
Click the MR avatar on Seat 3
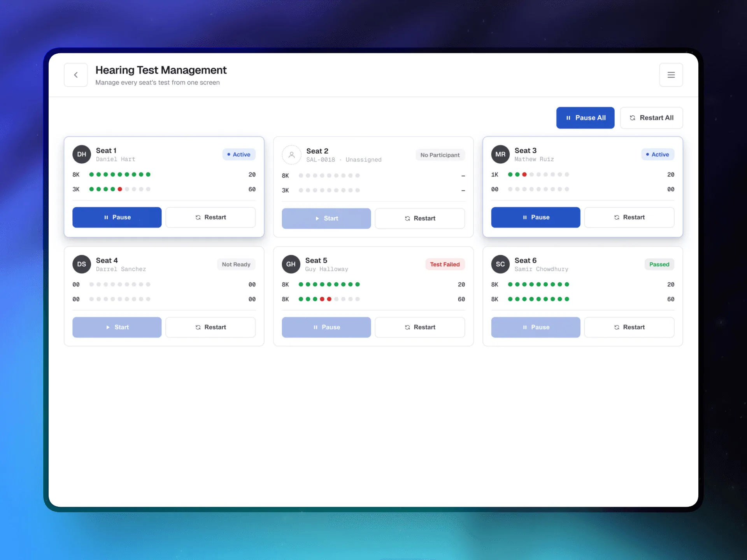(x=500, y=154)
